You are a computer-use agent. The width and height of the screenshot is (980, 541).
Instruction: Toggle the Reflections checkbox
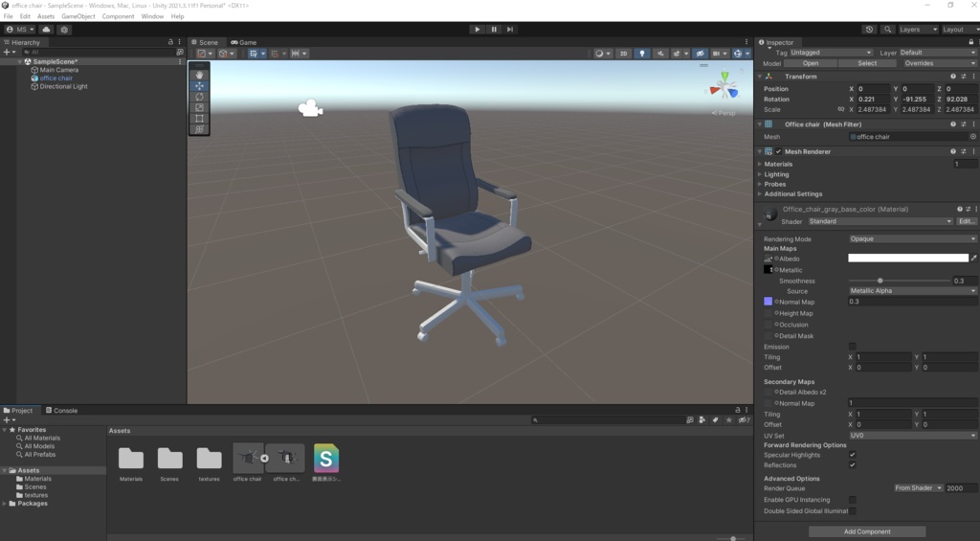(x=852, y=465)
